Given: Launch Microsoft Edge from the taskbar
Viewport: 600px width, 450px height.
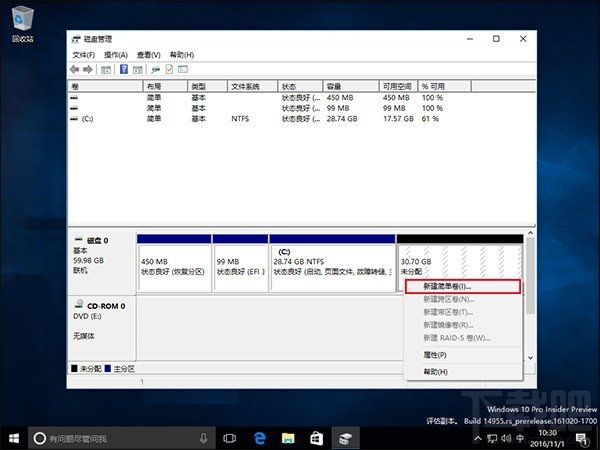Looking at the screenshot, I should click(259, 439).
